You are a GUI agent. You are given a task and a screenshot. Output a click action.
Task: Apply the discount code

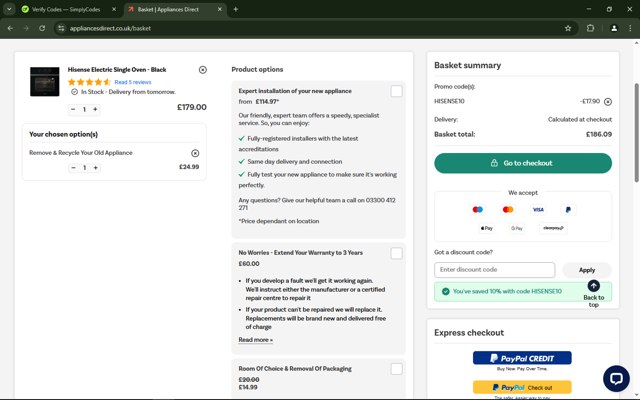[587, 270]
